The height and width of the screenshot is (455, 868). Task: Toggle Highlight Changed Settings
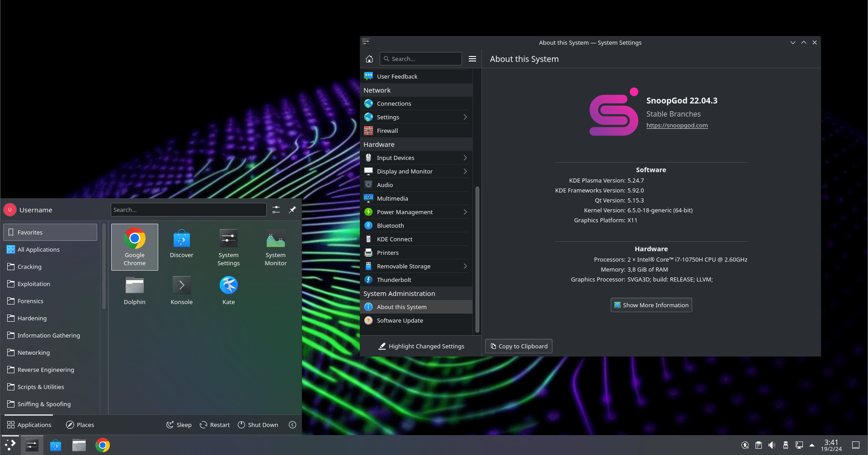(x=421, y=346)
